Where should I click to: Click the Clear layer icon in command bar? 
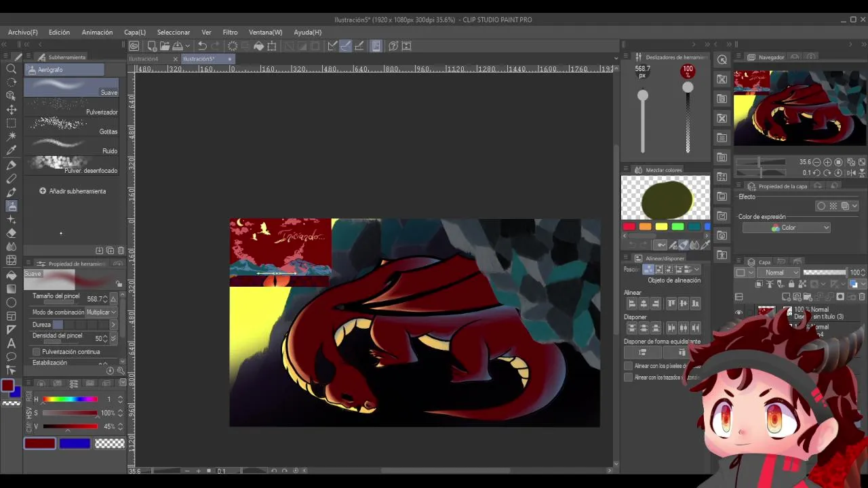point(233,46)
